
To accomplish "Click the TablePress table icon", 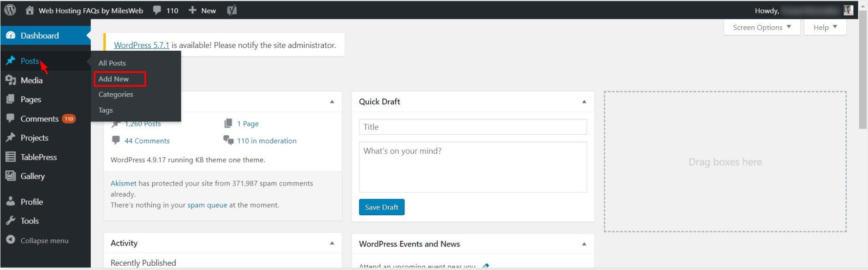I will (11, 157).
